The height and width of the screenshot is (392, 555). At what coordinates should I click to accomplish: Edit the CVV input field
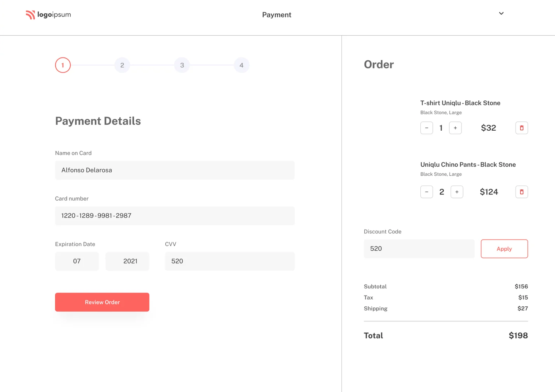pos(230,261)
